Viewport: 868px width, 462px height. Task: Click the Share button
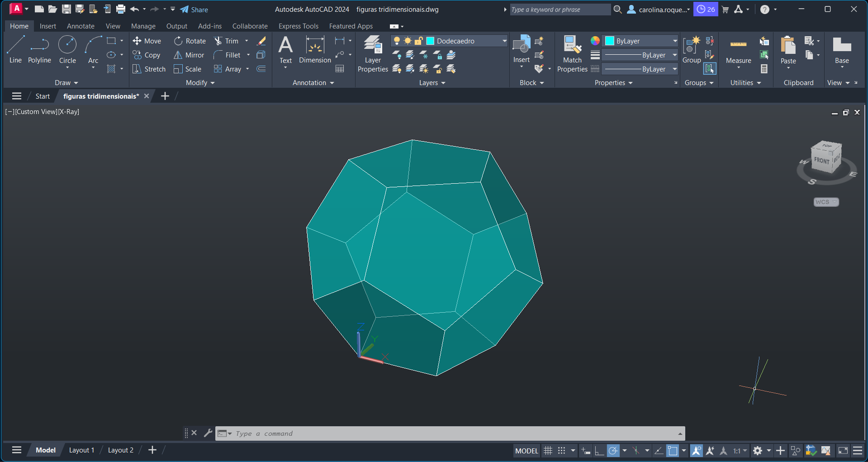click(194, 10)
